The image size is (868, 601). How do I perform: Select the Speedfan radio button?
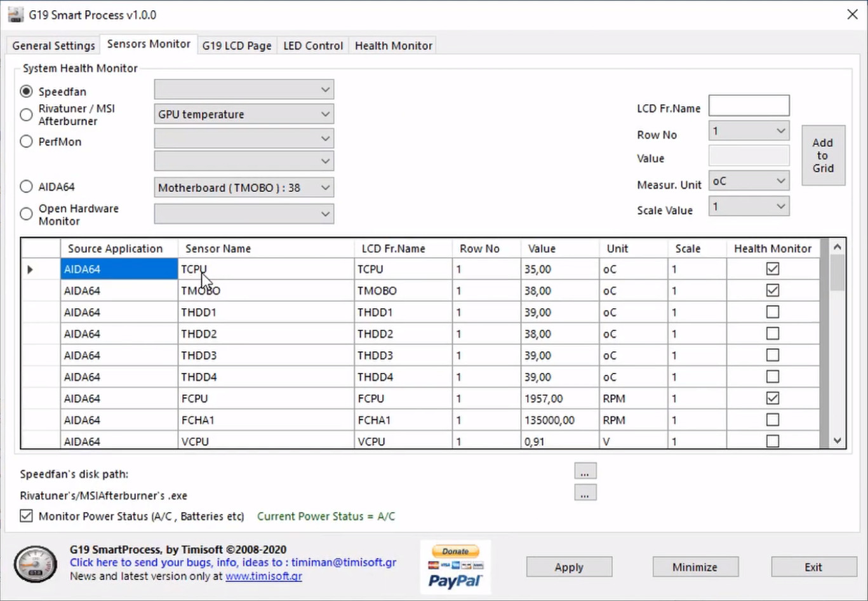point(26,91)
